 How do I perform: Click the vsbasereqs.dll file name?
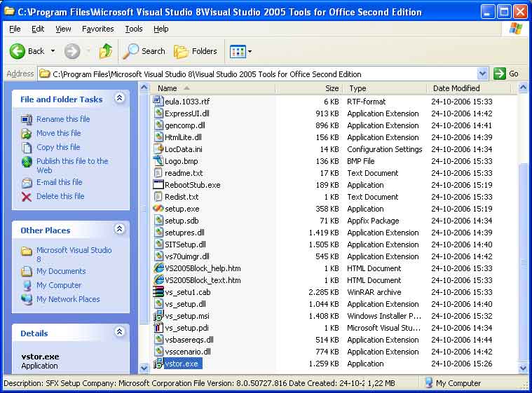click(x=189, y=340)
